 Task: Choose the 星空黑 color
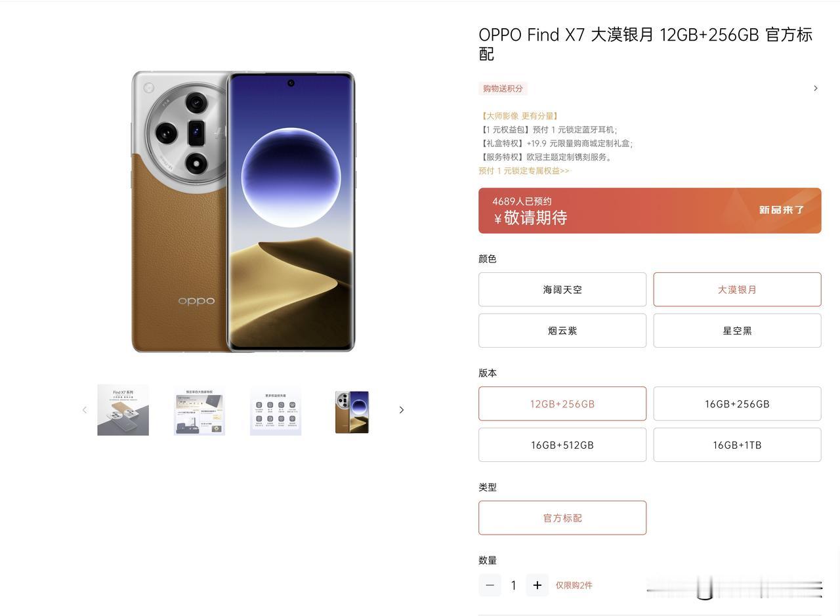737,331
